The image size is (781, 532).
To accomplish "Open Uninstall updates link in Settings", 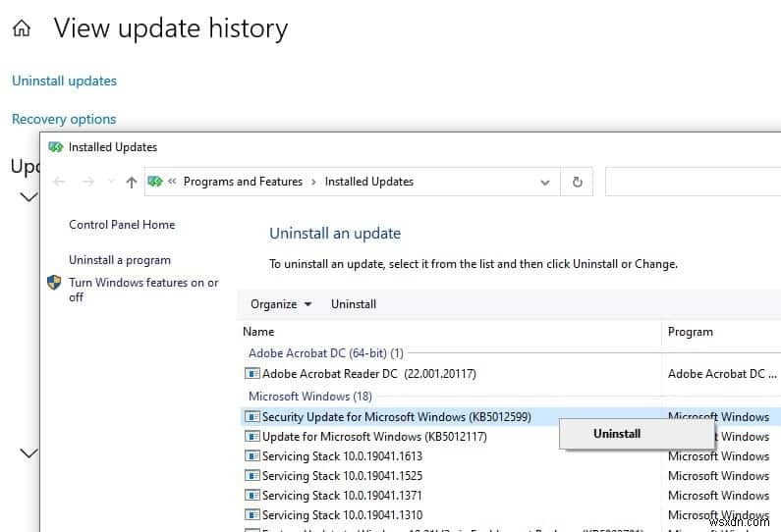I will (64, 80).
